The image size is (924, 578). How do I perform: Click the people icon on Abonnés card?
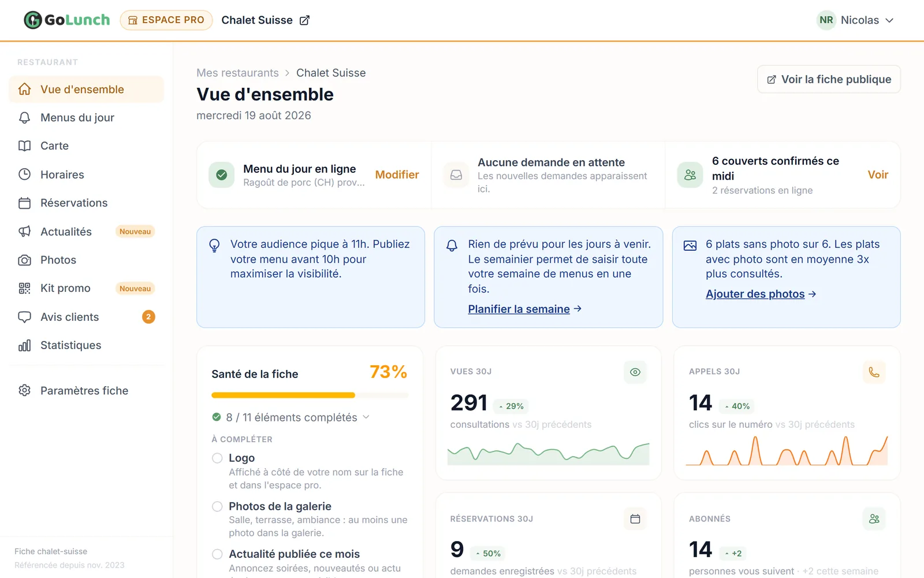point(874,519)
